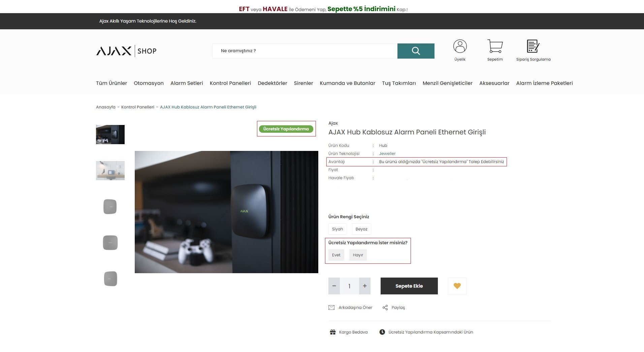The image size is (644, 352).
Task: Open the Dedektörler menu item
Action: tap(272, 83)
